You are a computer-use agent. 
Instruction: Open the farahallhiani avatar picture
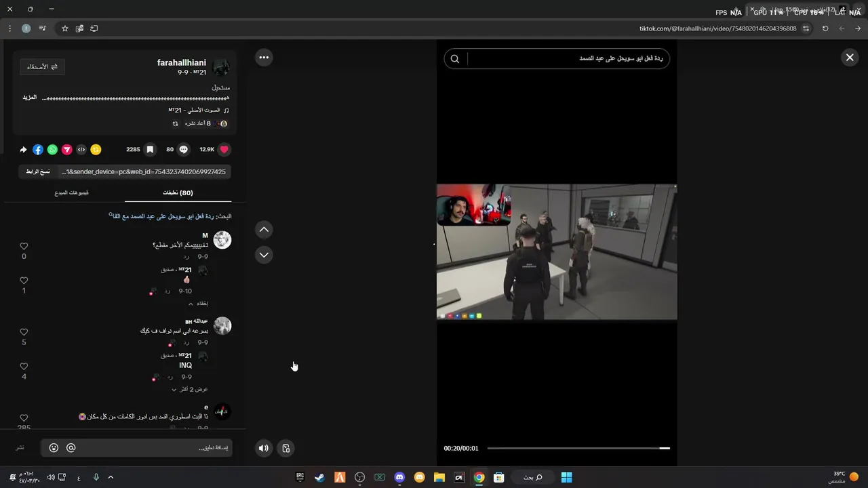(x=222, y=67)
